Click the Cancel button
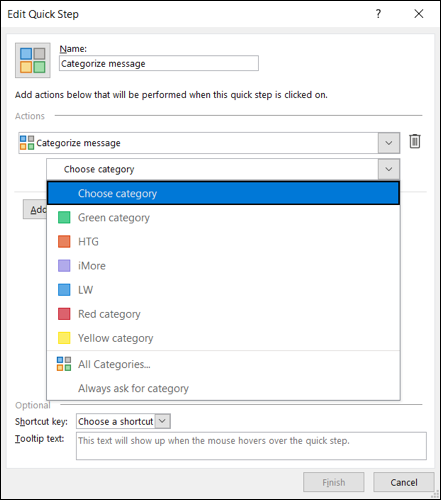The height and width of the screenshot is (500, 441). tap(404, 482)
